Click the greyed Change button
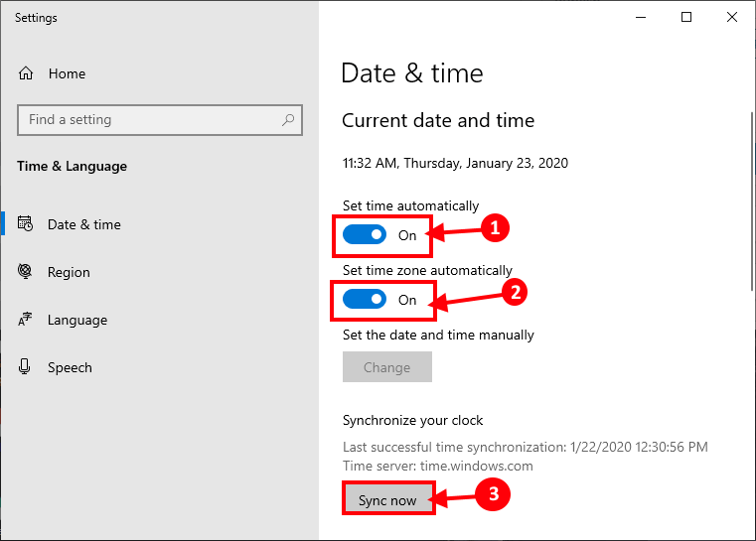This screenshot has height=541, width=756. (x=387, y=367)
